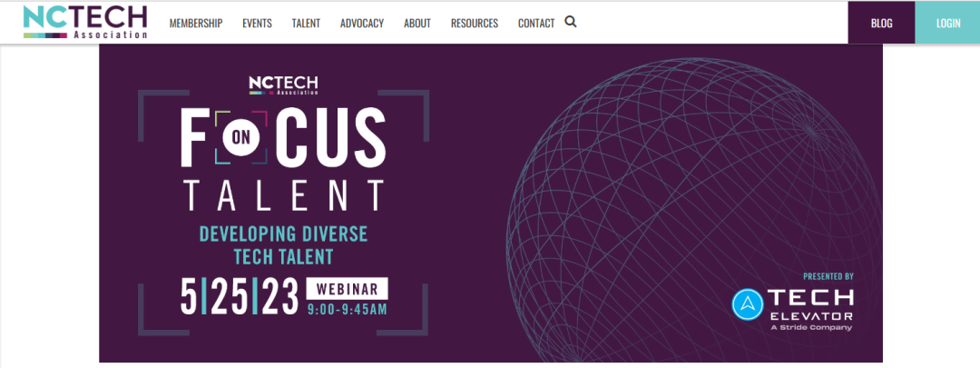This screenshot has height=368, width=980.
Task: Click the WEBINAR label on the banner
Action: (347, 289)
